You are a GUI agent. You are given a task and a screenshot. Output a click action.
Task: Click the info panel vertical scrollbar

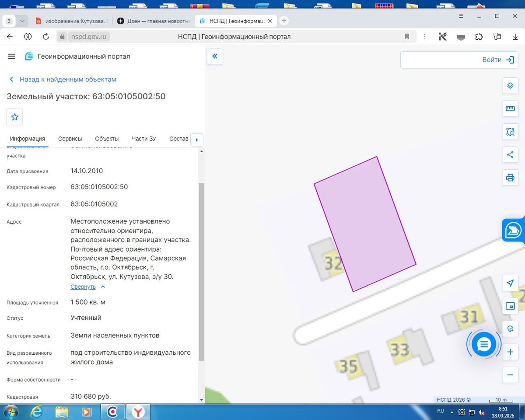(201, 271)
